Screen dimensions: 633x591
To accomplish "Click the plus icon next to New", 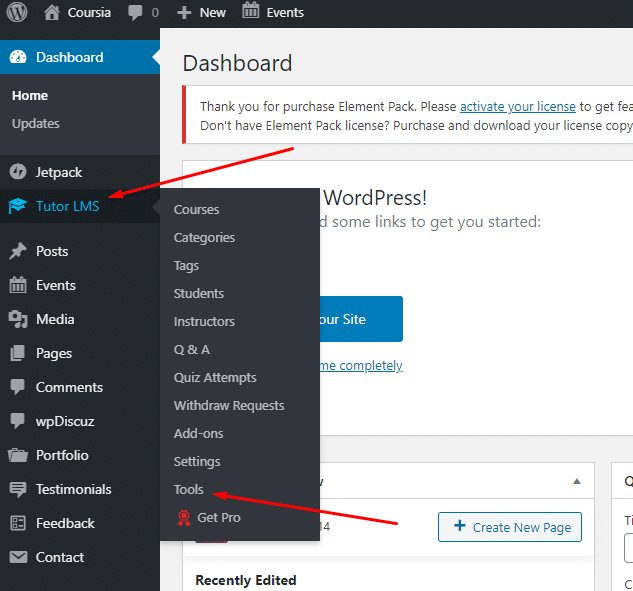I will pos(184,13).
